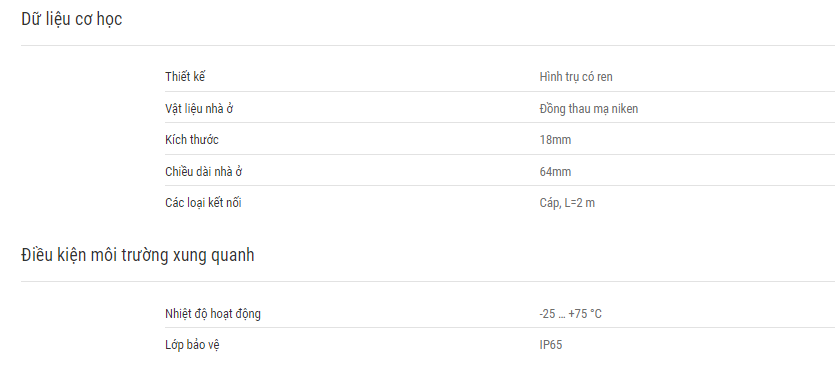Select the 'Vật liệu nhà ở' label
This screenshot has width=835, height=366.
(x=200, y=109)
